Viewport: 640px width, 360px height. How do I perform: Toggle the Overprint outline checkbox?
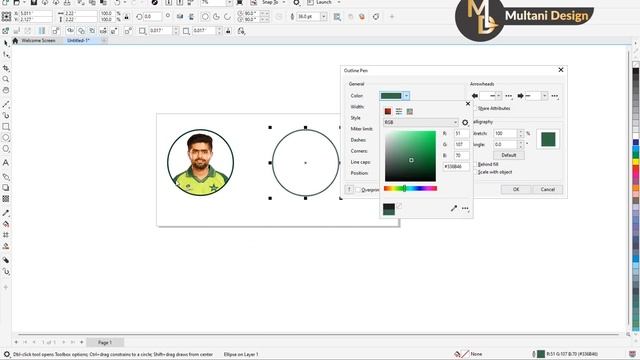358,190
